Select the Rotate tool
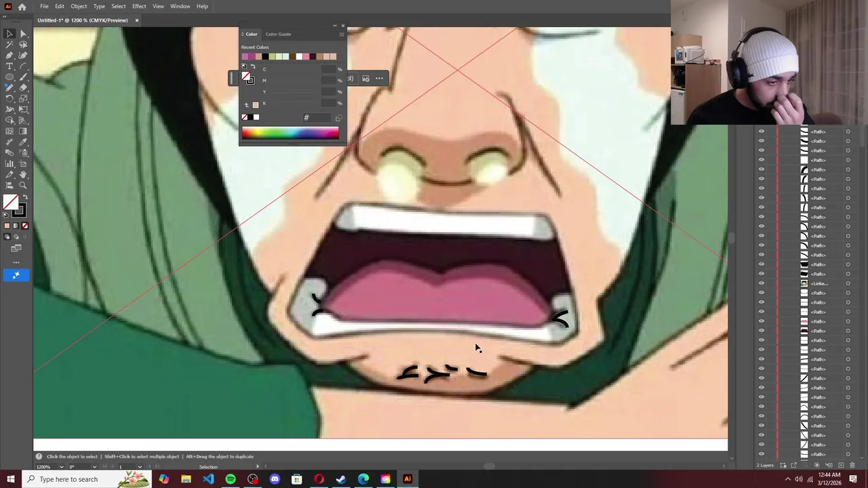Viewport: 868px width, 488px height. 9,98
